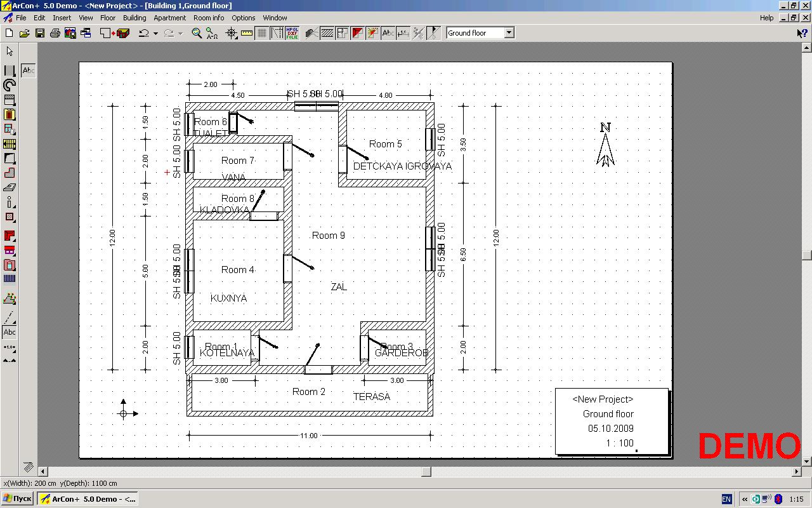The height and width of the screenshot is (508, 812).
Task: Switch the EN language indicator
Action: pyautogui.click(x=726, y=499)
